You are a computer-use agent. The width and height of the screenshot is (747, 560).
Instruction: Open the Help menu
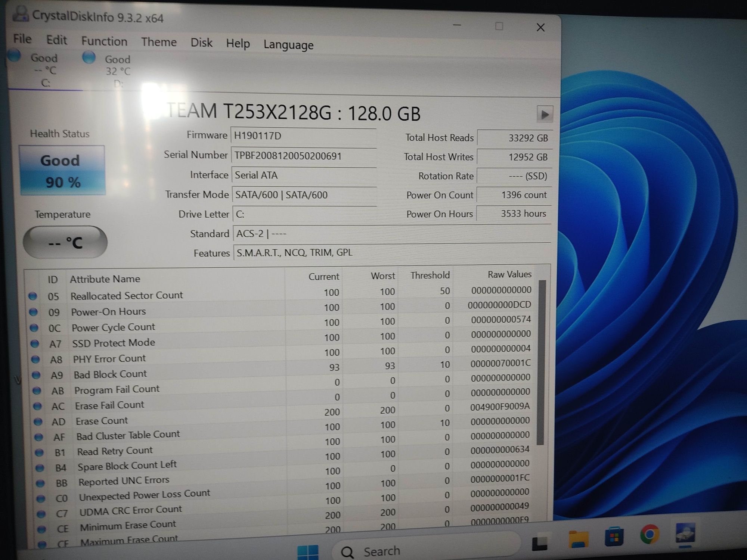tap(238, 44)
